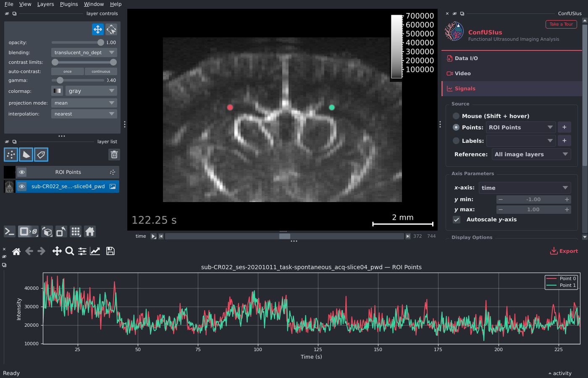Float the ConfUSIus dock panel

[x=462, y=13]
